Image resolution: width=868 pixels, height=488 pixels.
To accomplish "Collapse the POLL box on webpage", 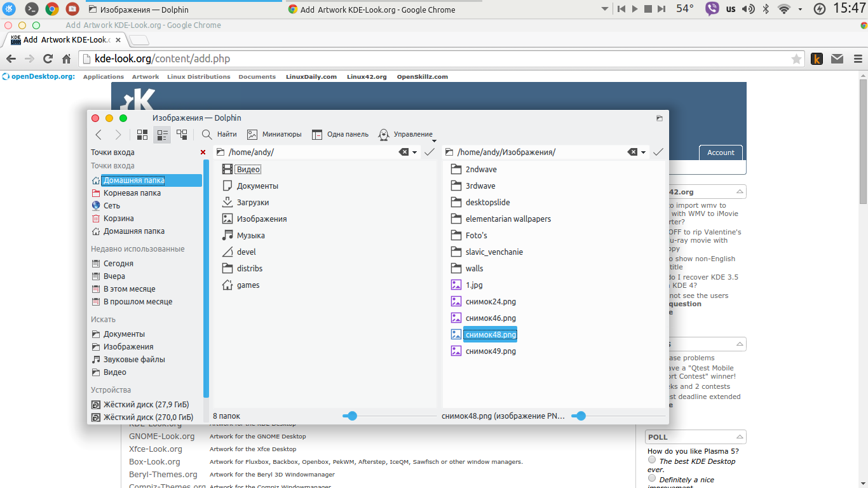I will point(739,437).
